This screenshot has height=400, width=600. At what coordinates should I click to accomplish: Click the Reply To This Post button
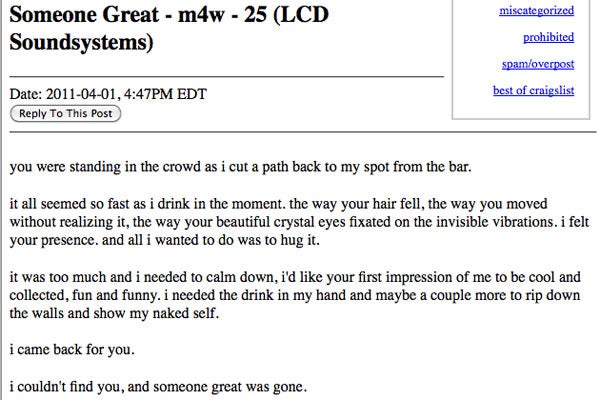[65, 114]
